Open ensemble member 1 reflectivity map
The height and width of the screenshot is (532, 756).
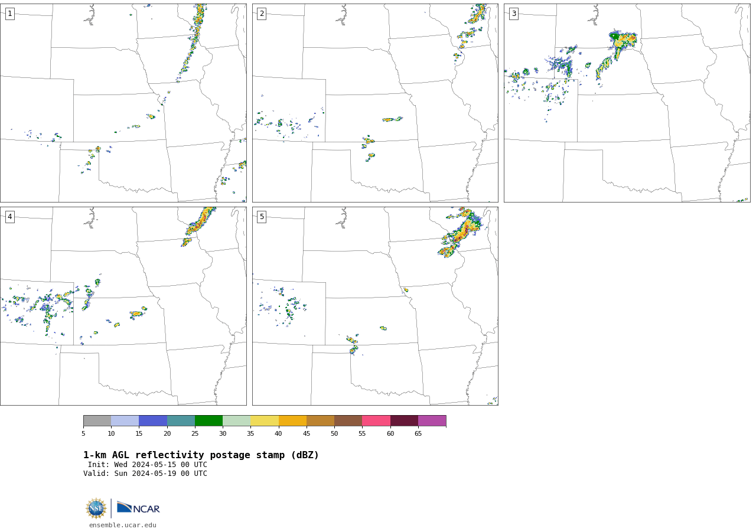click(123, 103)
